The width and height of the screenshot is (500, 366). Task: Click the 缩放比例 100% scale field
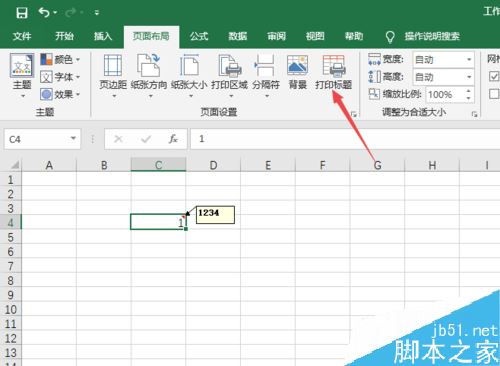[445, 95]
